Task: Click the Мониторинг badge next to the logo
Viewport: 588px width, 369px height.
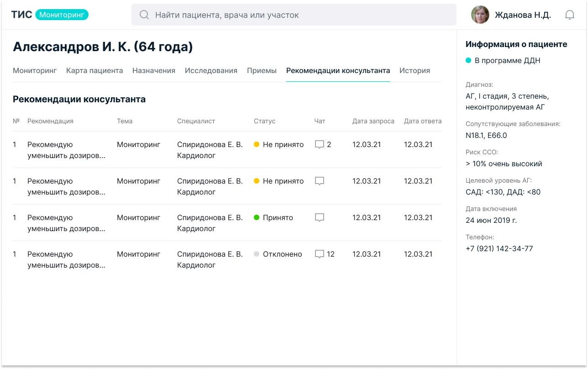Action: click(x=62, y=15)
